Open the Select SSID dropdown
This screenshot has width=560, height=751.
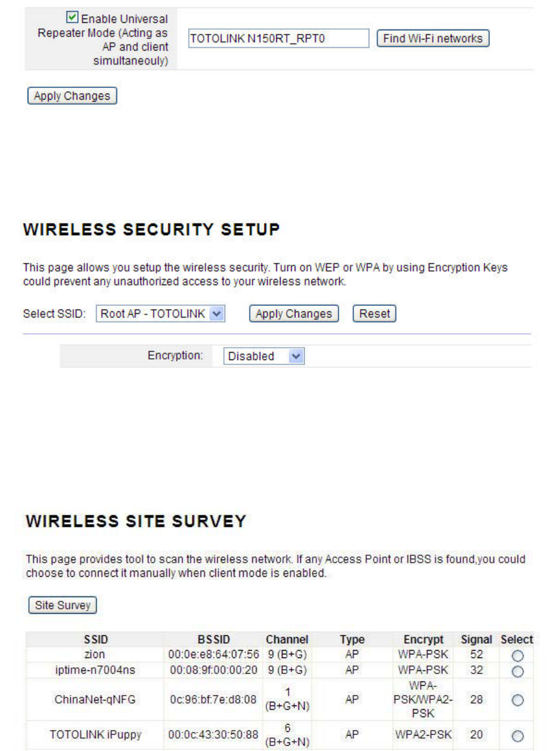point(161,314)
